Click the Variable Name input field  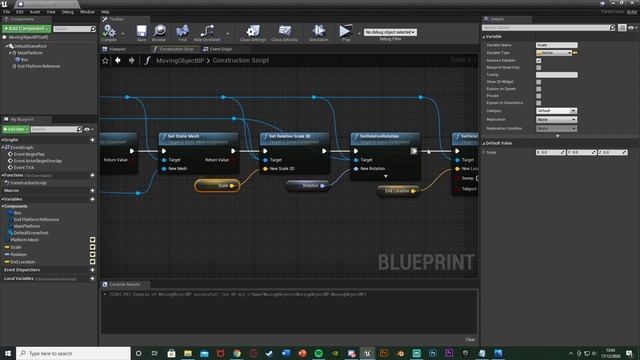(x=557, y=45)
